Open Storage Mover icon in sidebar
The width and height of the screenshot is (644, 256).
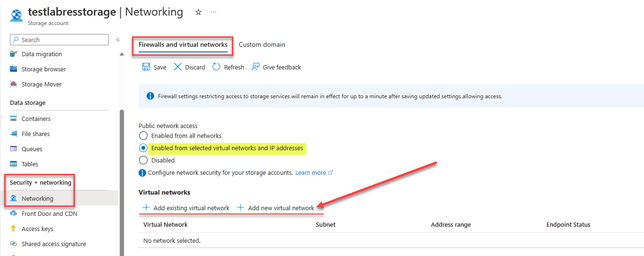click(14, 85)
